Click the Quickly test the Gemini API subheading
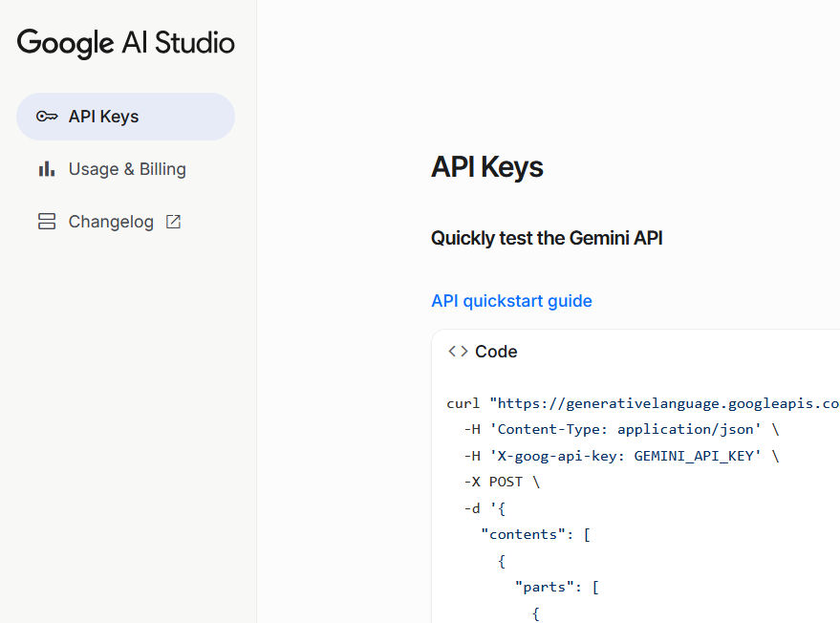This screenshot has height=623, width=840. pyautogui.click(x=547, y=238)
